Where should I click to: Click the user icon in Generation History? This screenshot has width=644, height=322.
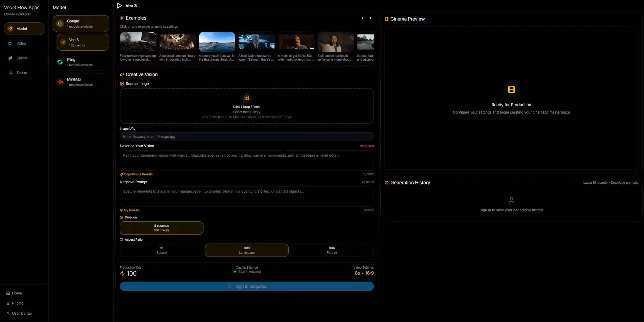click(511, 201)
